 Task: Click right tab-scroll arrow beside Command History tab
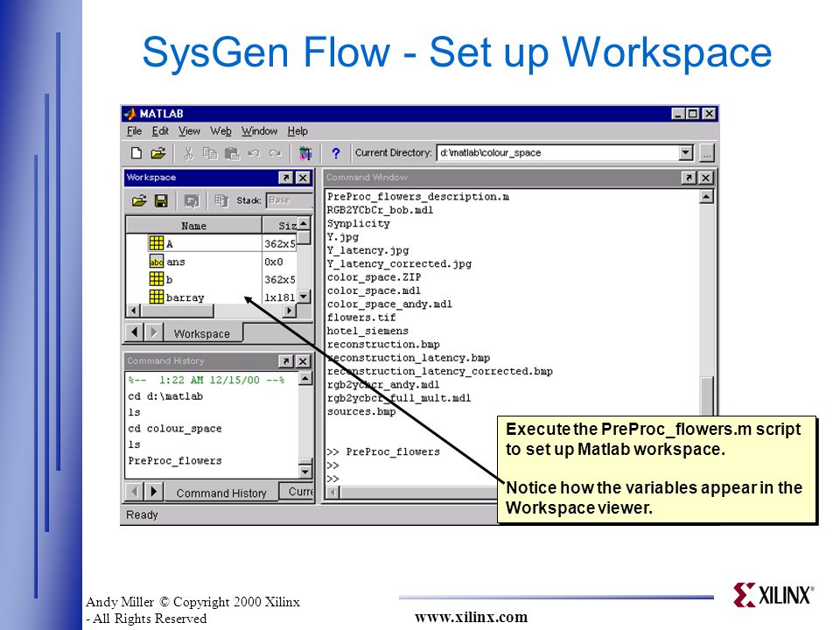pos(154,491)
